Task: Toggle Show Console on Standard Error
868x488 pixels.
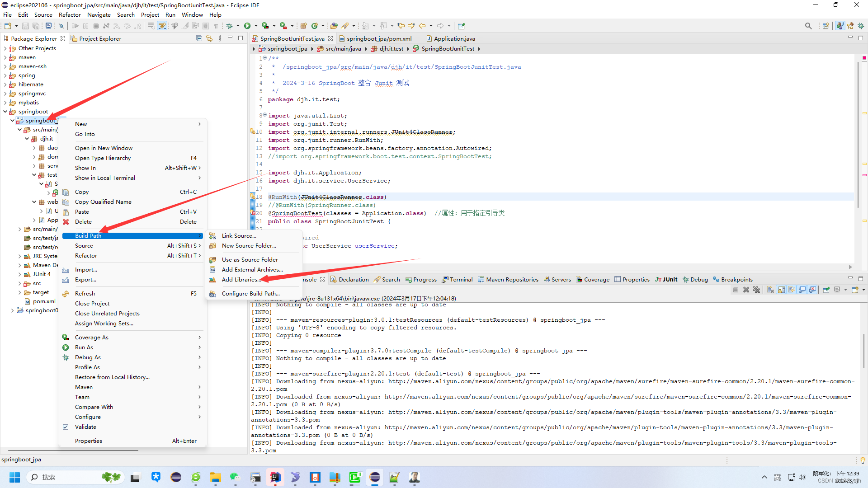Action: [813, 290]
